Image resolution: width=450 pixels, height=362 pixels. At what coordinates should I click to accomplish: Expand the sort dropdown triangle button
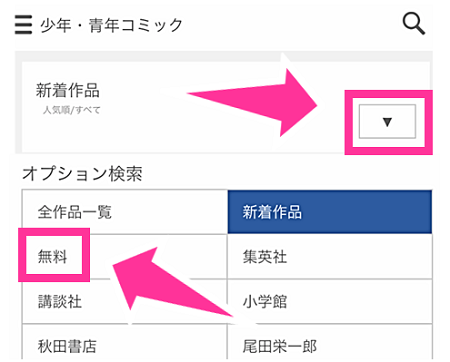click(387, 121)
